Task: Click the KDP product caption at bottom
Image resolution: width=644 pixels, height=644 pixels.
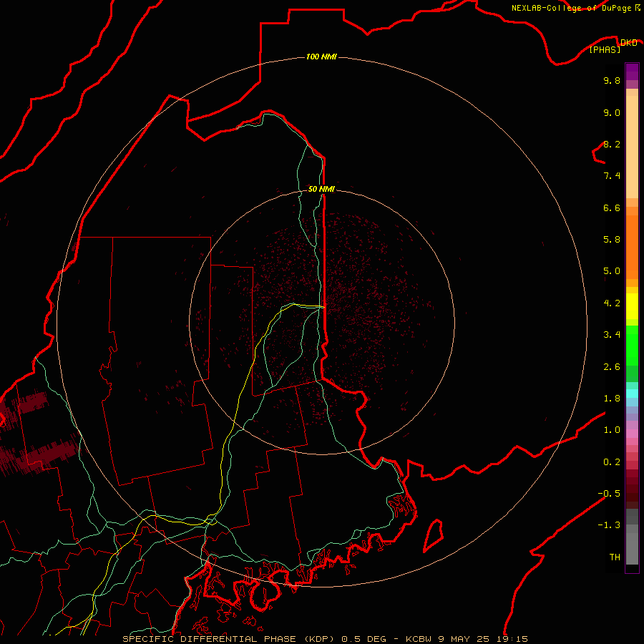Action: 325,639
